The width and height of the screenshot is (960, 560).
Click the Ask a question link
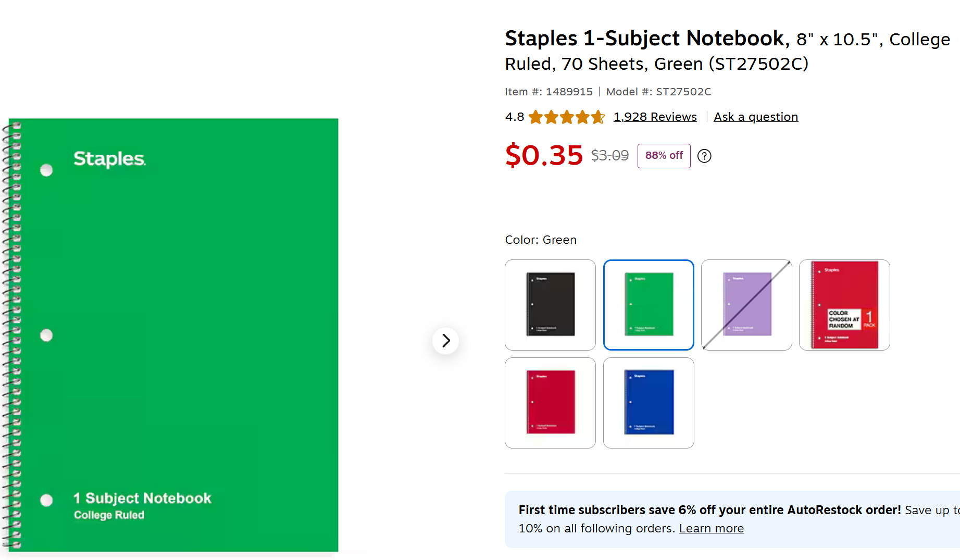point(756,117)
